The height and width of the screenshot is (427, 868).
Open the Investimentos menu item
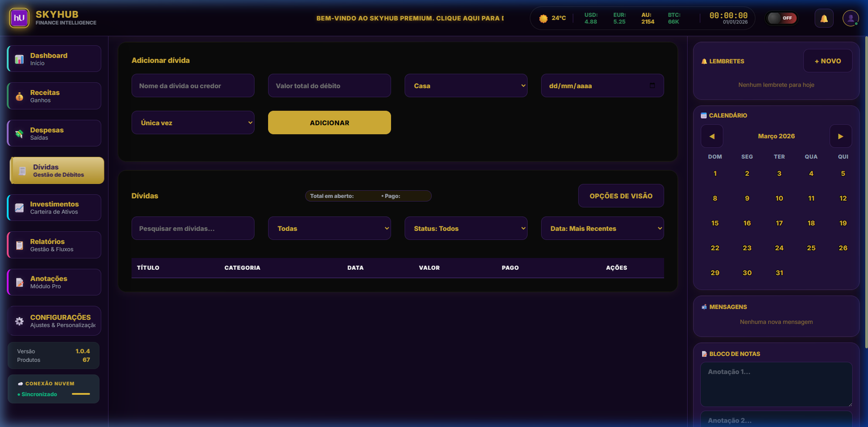click(54, 208)
